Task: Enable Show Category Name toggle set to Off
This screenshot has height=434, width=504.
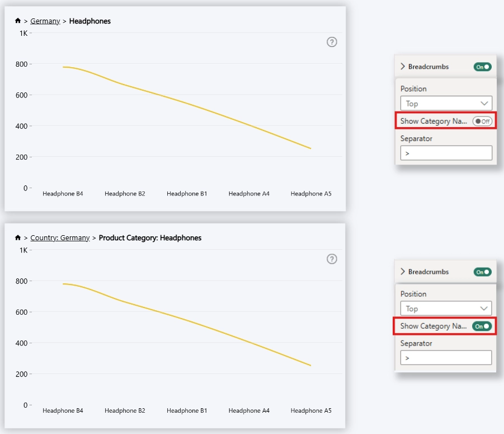Action: tap(482, 122)
